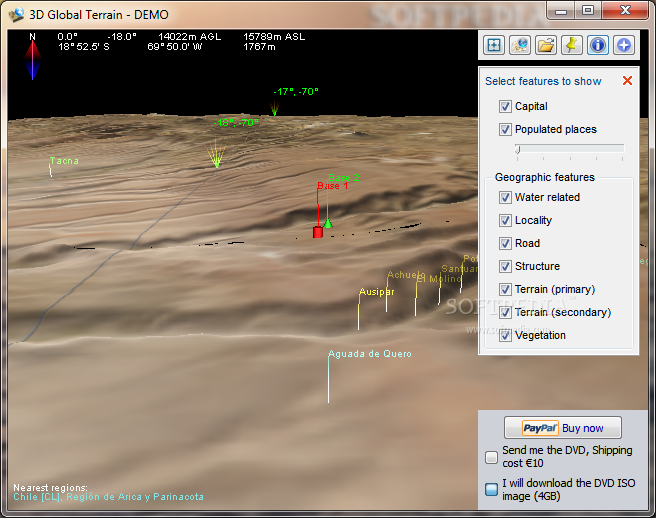Toggle the Terrain (secondary) checkbox
Screen dimensions: 656x518
[x=505, y=313]
